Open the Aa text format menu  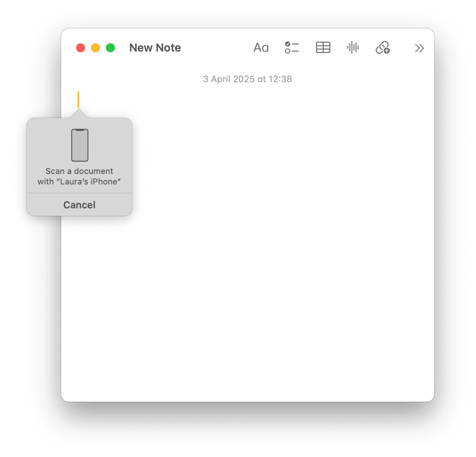[261, 48]
